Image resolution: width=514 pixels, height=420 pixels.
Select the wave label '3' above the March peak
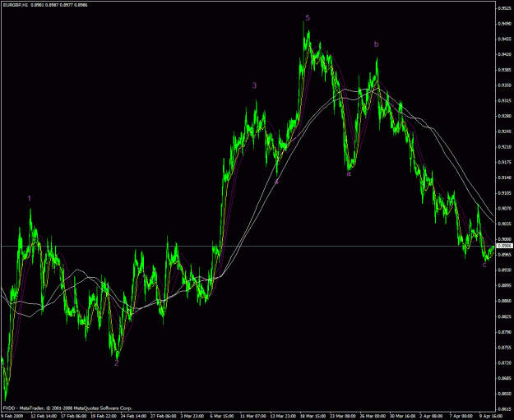click(254, 85)
